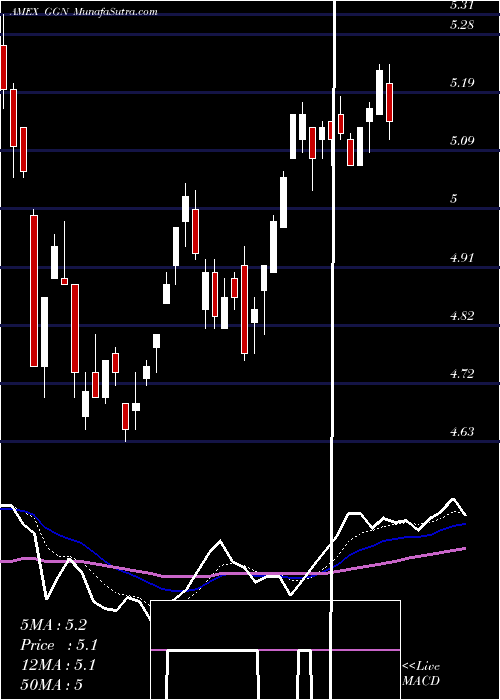
Task: Click the 5.31 price axis label
Action: (461, 5)
